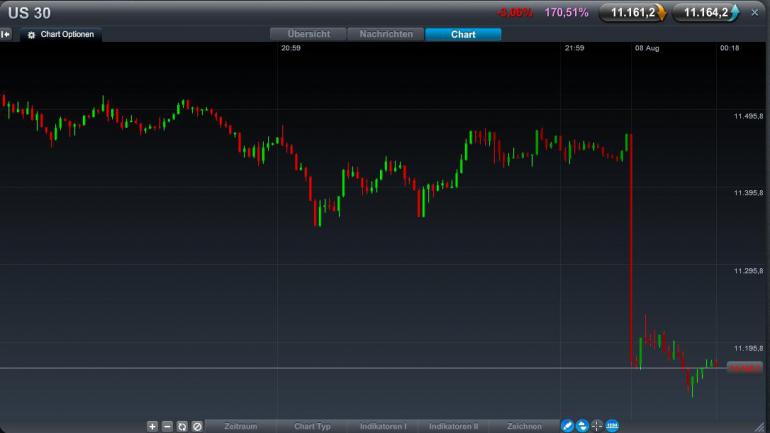
Task: Click the sell price 11.161,2 button
Action: tap(632, 13)
